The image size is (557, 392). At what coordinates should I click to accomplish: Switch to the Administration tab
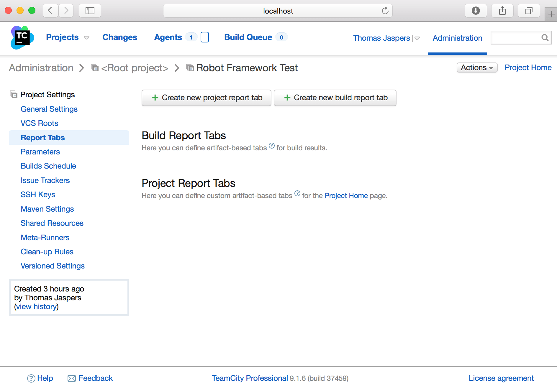457,38
